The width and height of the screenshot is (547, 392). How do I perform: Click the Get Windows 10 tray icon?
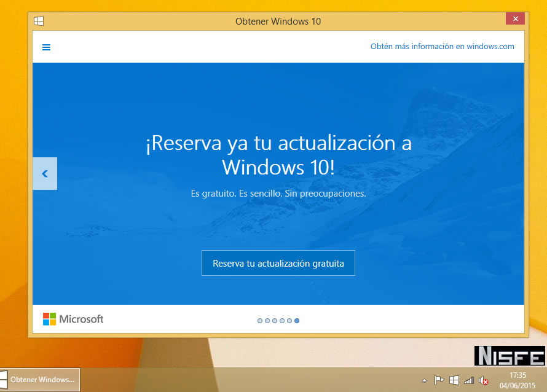(454, 380)
